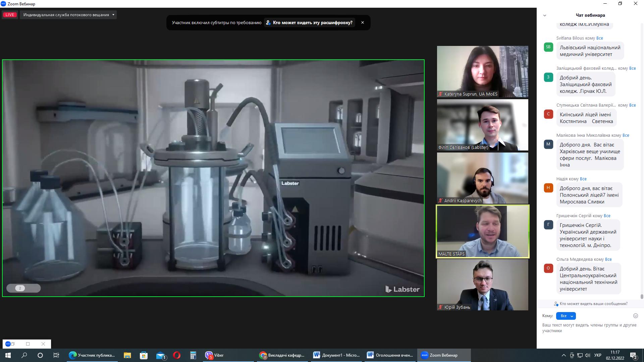Click SB avatar of Svitlana Bilous

[548, 47]
